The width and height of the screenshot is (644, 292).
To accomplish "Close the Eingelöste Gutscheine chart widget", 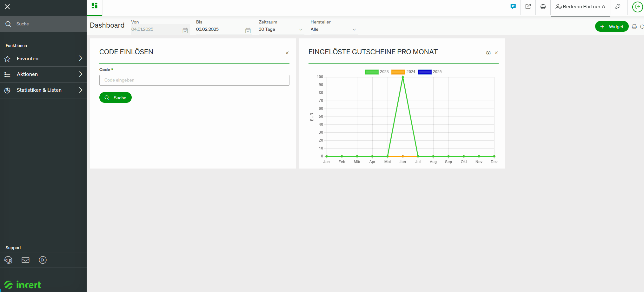I will click(x=496, y=53).
